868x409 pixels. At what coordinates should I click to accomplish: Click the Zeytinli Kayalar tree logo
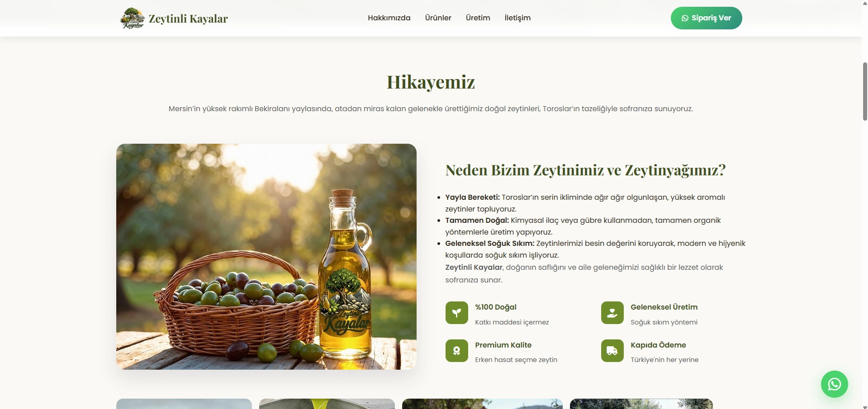(x=132, y=18)
